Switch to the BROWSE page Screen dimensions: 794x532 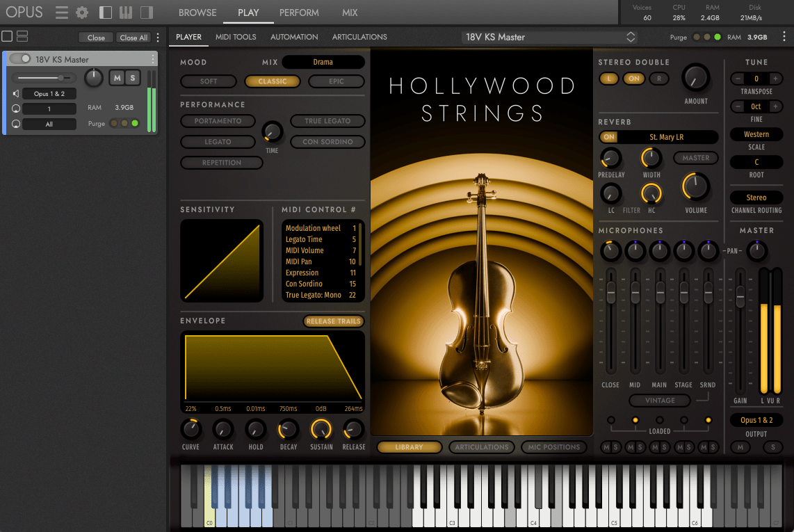coord(197,13)
